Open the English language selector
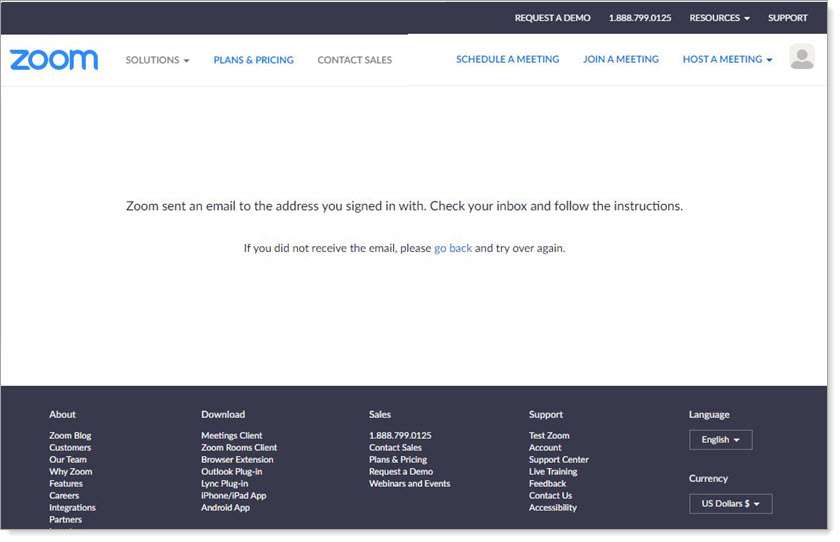 coord(721,440)
